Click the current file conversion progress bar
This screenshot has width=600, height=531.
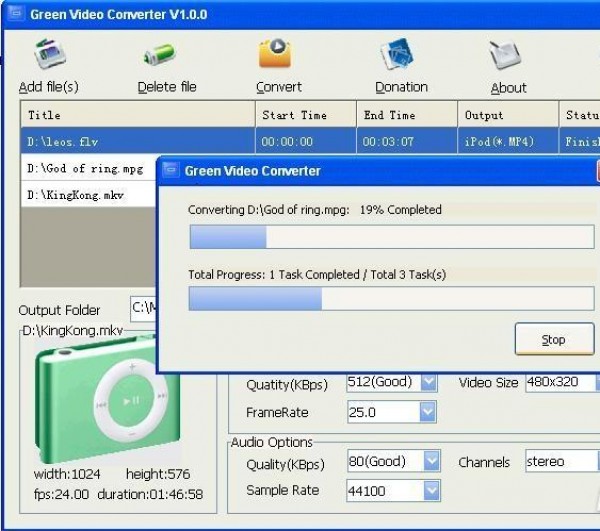point(391,237)
